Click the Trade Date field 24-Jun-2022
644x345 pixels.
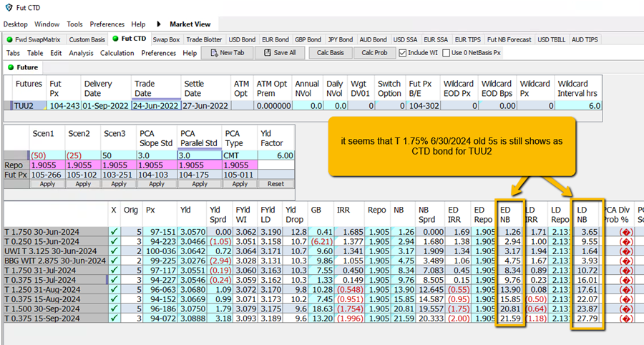pos(156,105)
